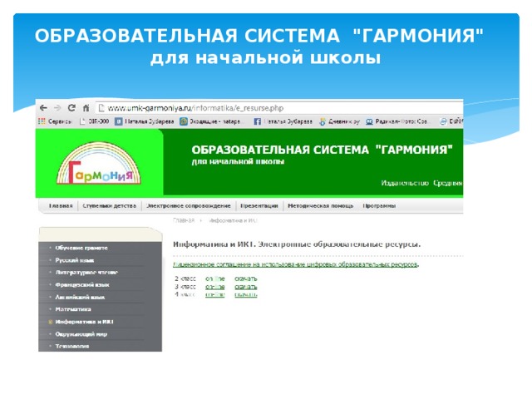This screenshot has height=399, width=532.
Task: Click the Главная breadcrumb link
Action: click(184, 220)
